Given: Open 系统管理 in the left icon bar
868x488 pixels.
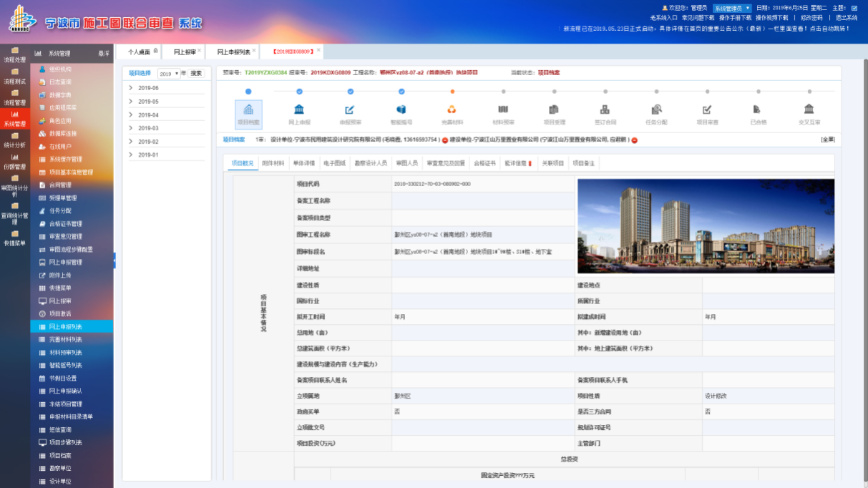Looking at the screenshot, I should [x=14, y=118].
